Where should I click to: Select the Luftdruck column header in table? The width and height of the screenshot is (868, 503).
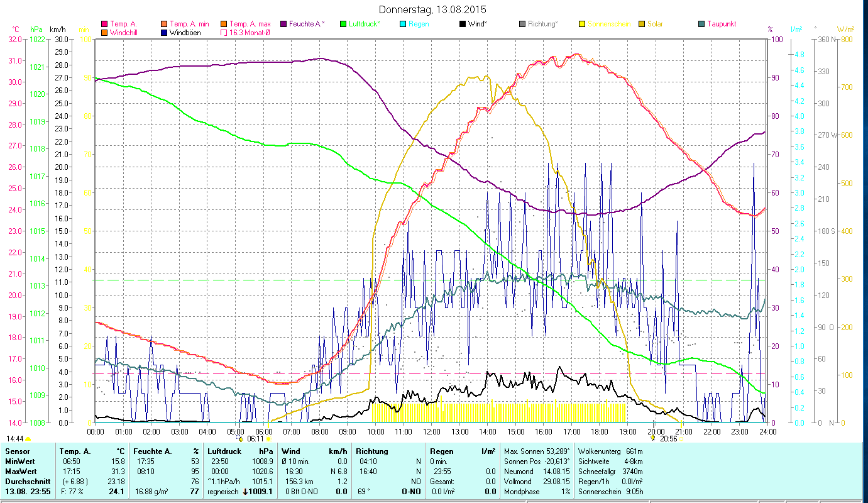[x=224, y=451]
